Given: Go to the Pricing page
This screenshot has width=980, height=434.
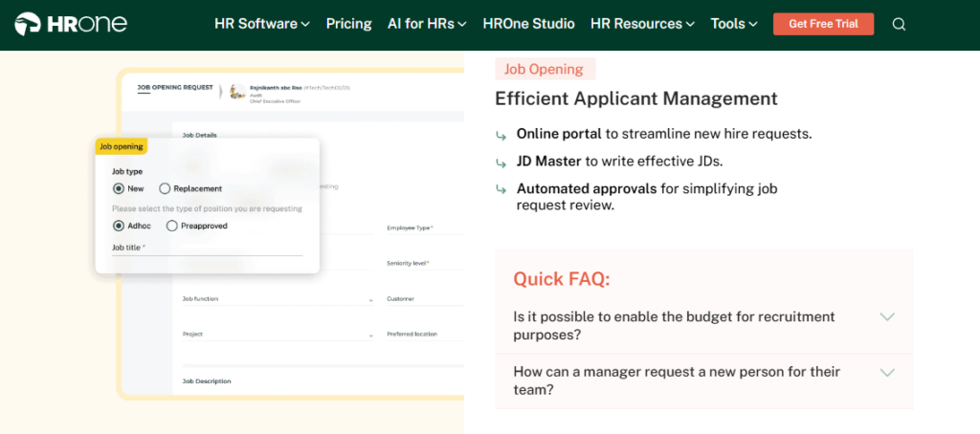Looking at the screenshot, I should click(348, 24).
